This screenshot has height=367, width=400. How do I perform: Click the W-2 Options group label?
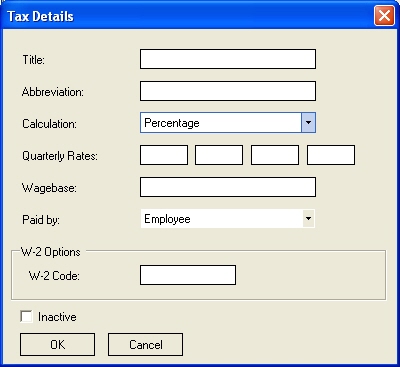click(x=51, y=252)
